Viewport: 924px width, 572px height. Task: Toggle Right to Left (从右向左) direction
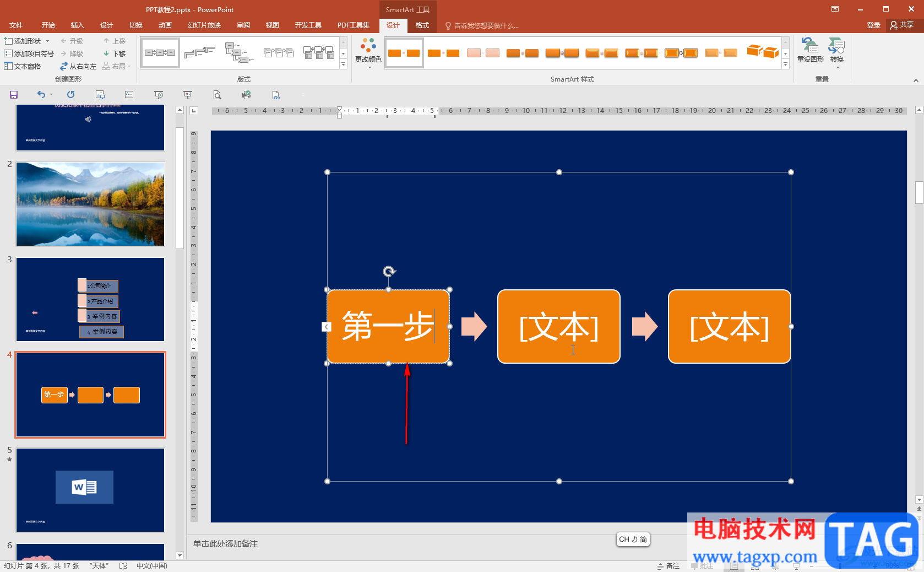[78, 66]
